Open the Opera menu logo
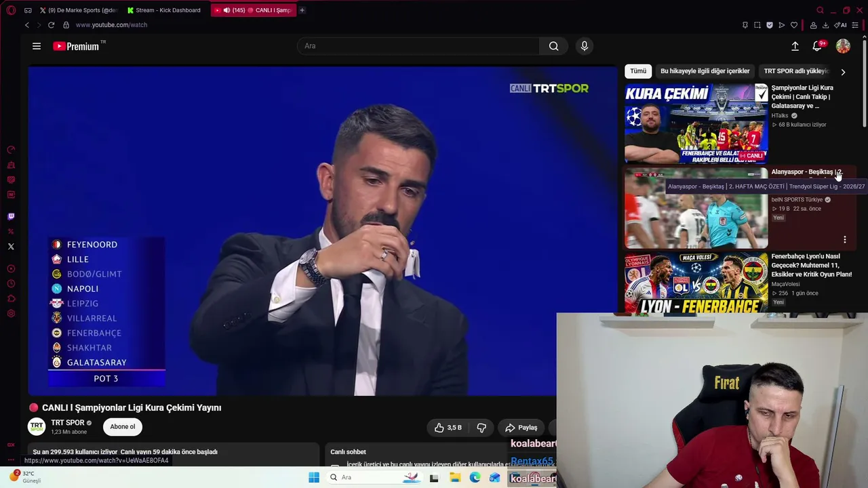This screenshot has height=488, width=868. pyautogui.click(x=11, y=10)
